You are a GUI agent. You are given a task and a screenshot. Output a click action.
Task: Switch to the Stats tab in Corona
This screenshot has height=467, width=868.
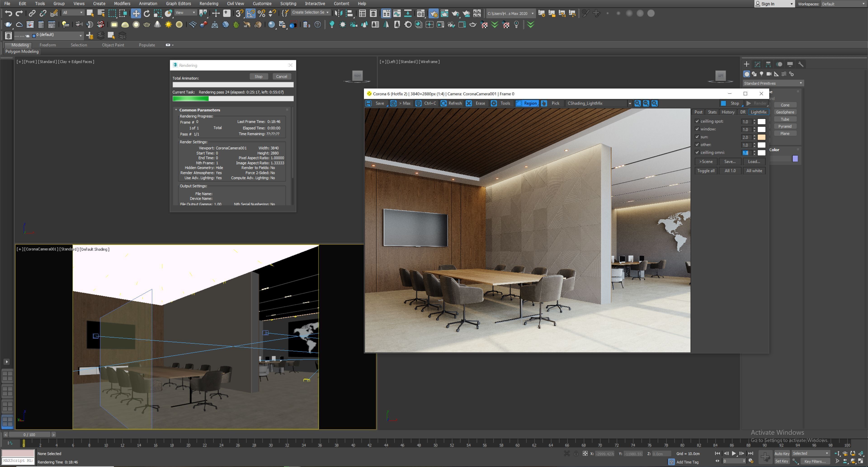(x=712, y=112)
